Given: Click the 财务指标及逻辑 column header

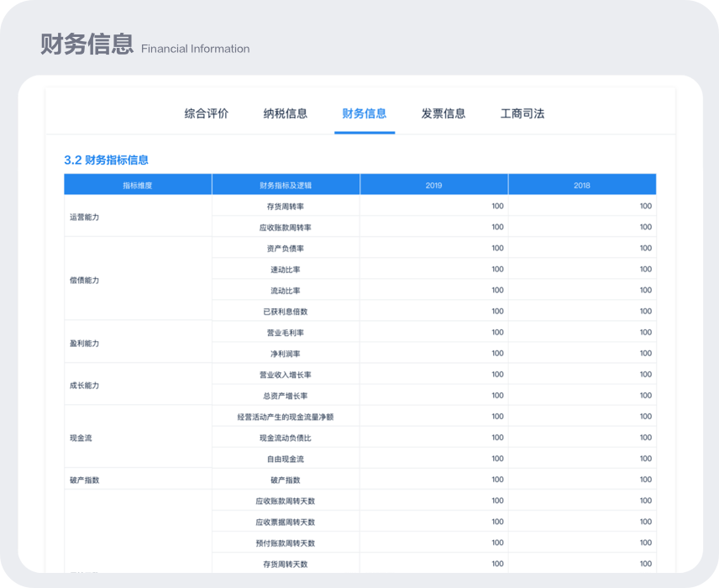Looking at the screenshot, I should click(286, 185).
